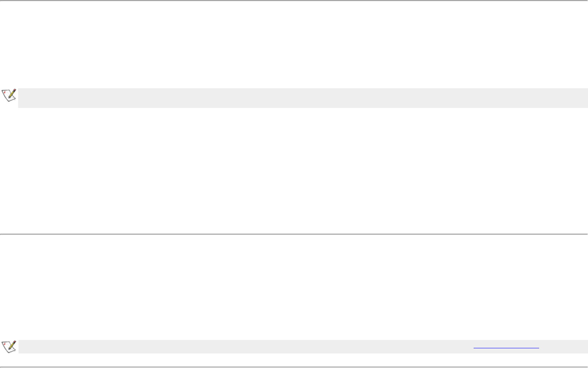This screenshot has width=588, height=368.
Task: Click the blank area above the upper note box
Action: (x=294, y=43)
